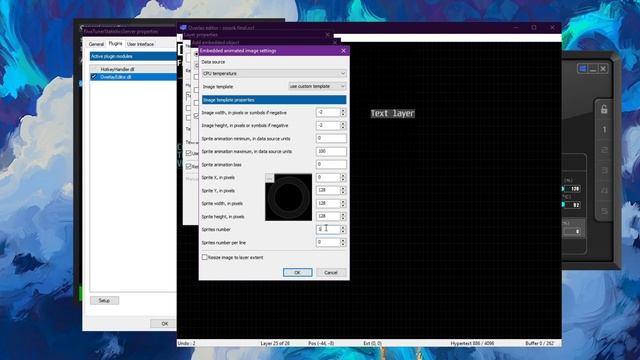Maximize the Overlay editor window
The width and height of the screenshot is (640, 360).
(534, 27)
